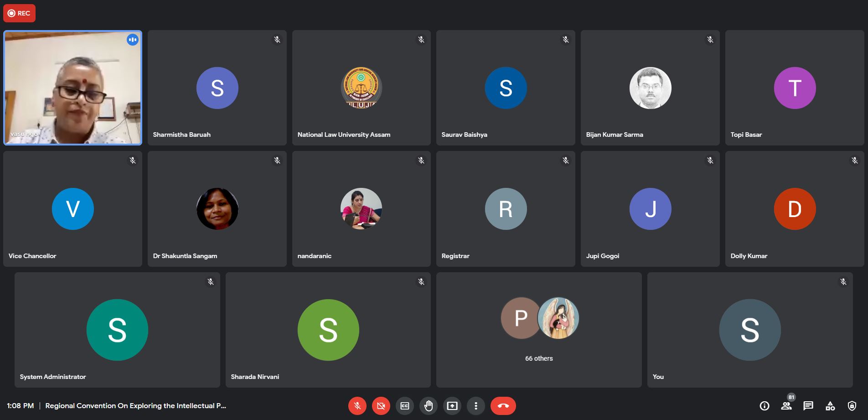This screenshot has width=868, height=420.
Task: Turn on the camera button
Action: pos(381,406)
